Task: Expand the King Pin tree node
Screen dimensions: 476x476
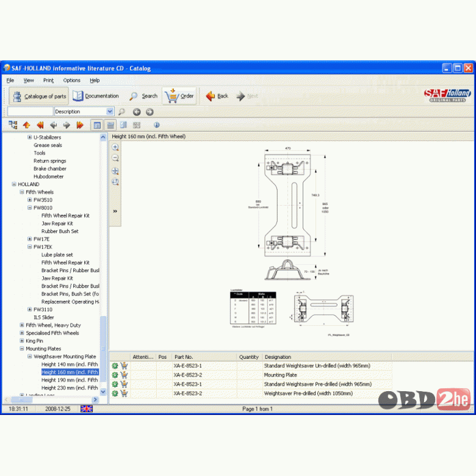Action: (x=21, y=341)
